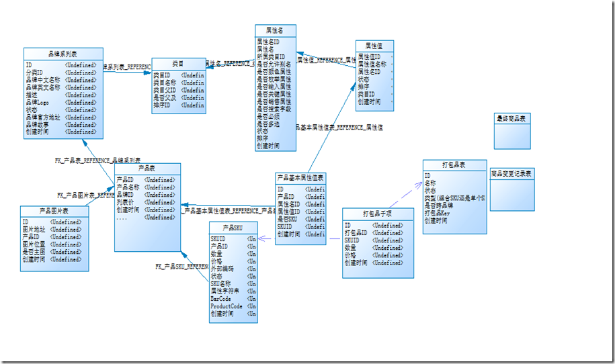The image size is (615, 364).
Task: Click the BarCode field in 产品SKU
Action: tap(221, 299)
